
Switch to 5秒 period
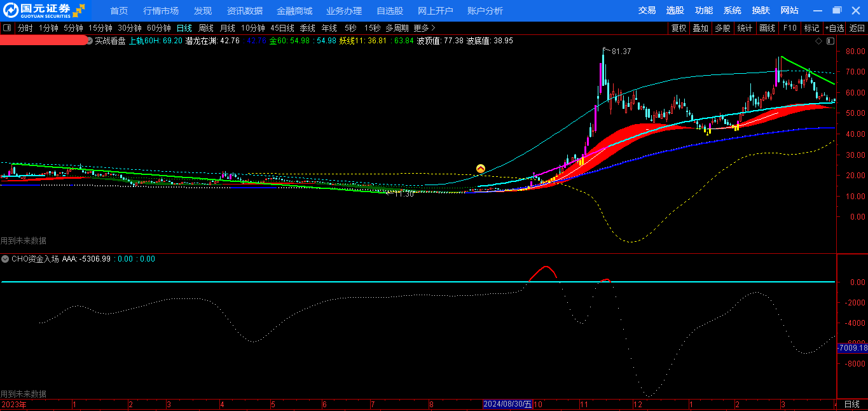(x=351, y=28)
